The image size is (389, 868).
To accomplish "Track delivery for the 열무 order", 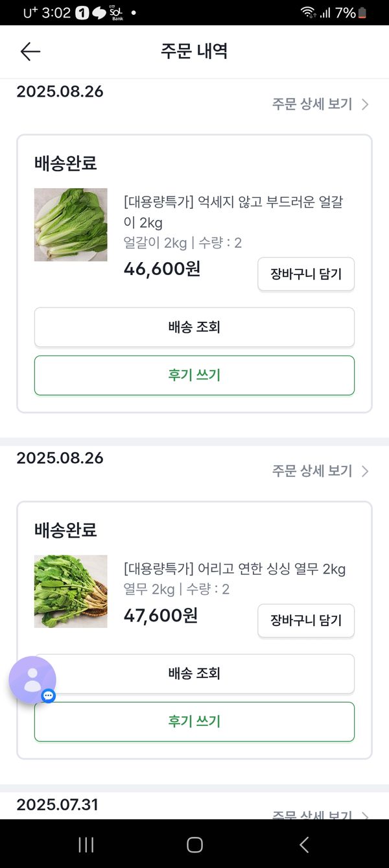I will (x=194, y=673).
